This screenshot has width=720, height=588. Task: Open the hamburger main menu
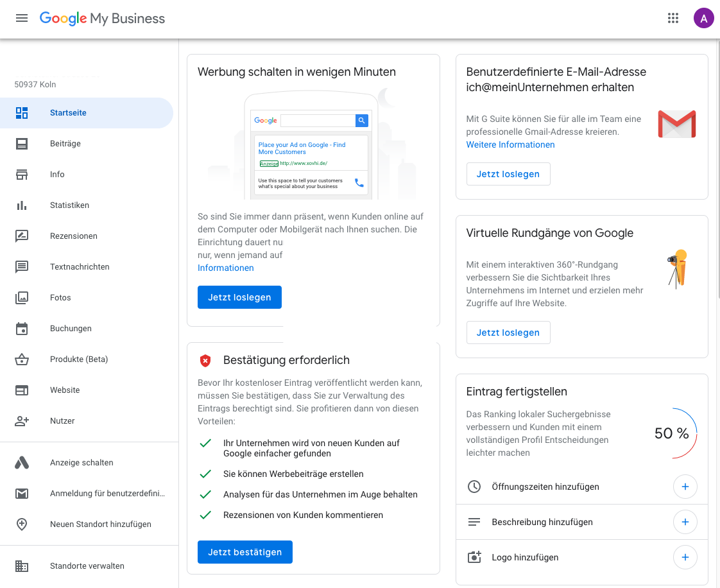click(x=22, y=19)
